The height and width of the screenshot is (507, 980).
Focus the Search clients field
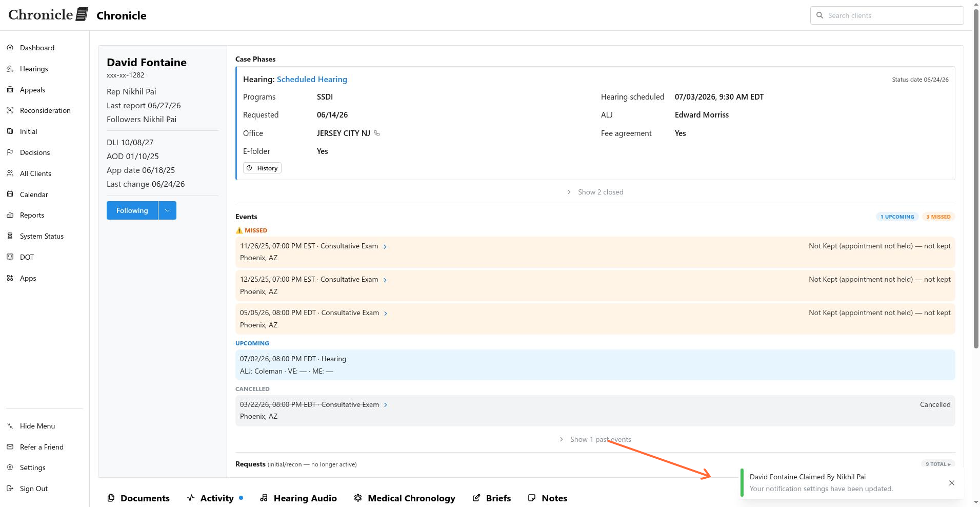887,15
